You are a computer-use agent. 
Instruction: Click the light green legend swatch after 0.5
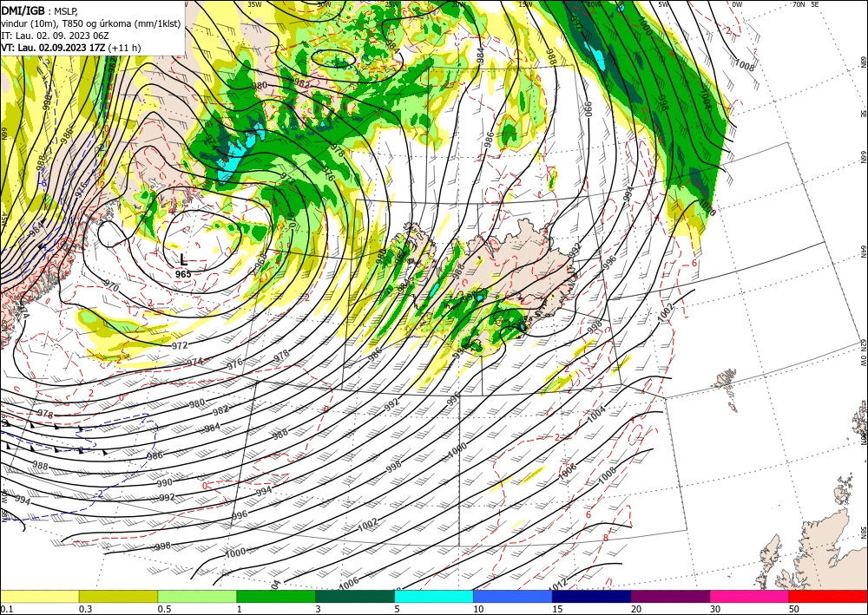click(197, 596)
